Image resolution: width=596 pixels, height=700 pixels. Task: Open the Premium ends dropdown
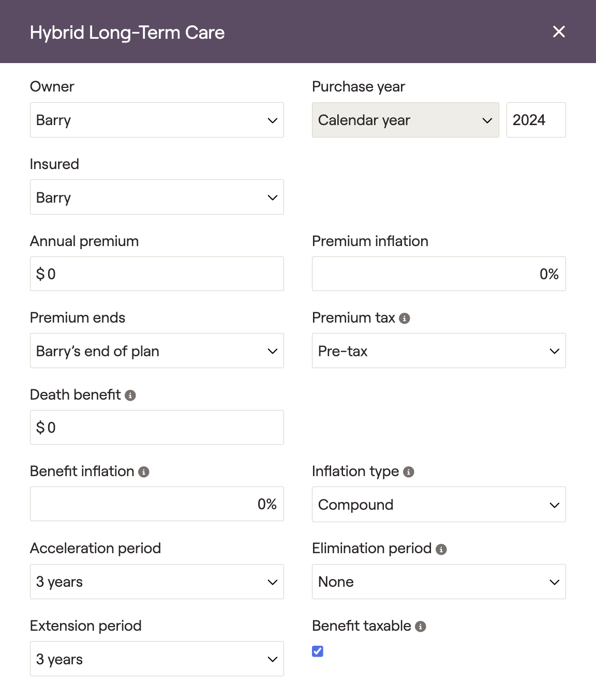click(x=157, y=351)
